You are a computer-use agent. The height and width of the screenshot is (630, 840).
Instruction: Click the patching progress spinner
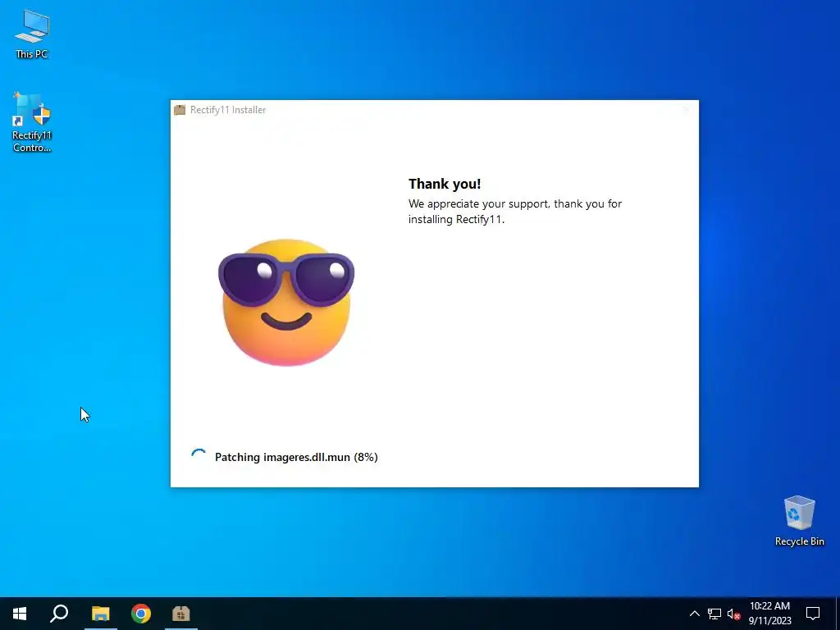pos(199,456)
